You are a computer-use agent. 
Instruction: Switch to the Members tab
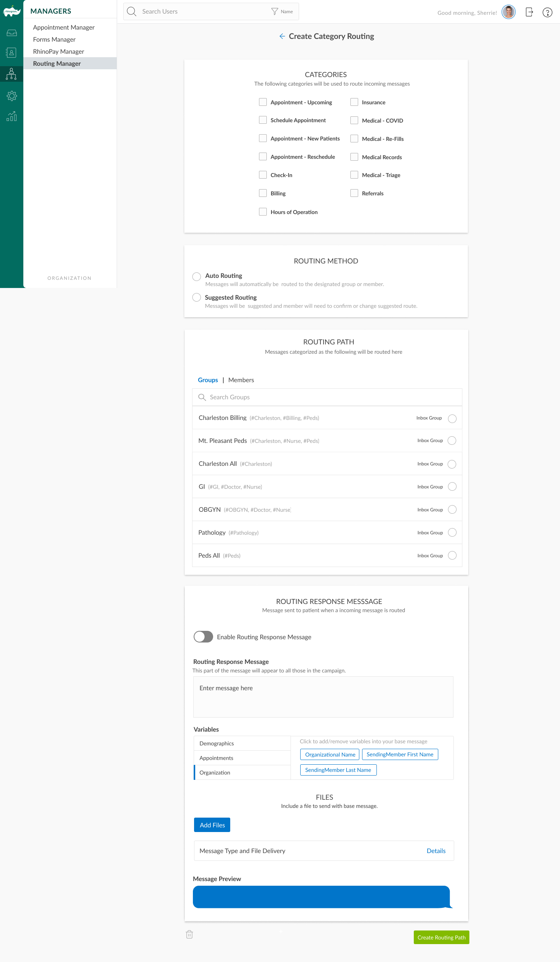click(x=241, y=380)
